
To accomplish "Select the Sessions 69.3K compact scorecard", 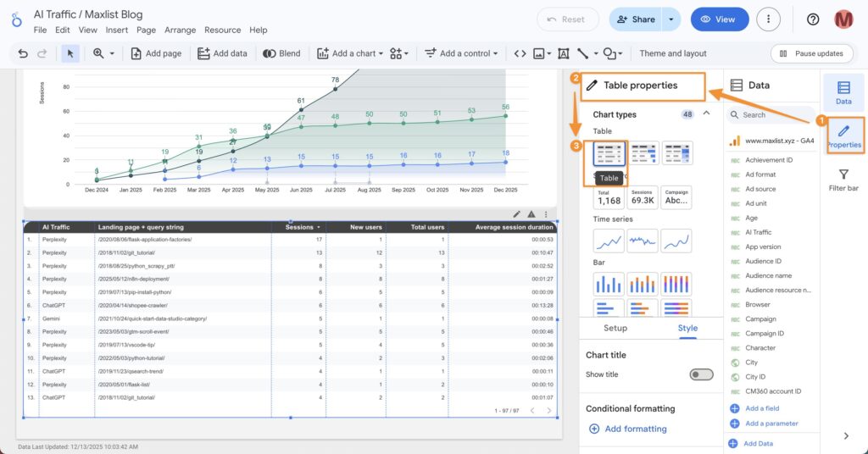I will (643, 197).
